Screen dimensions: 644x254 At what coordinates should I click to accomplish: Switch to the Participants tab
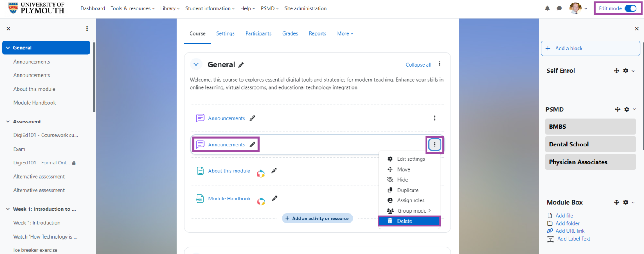click(x=258, y=33)
